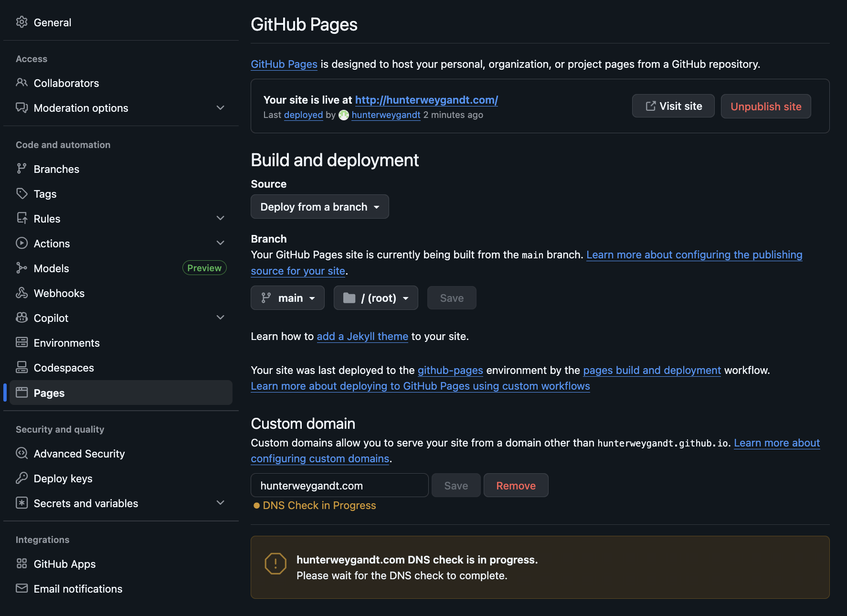Image resolution: width=847 pixels, height=616 pixels.
Task: Click the Unpublish site button
Action: tap(766, 106)
